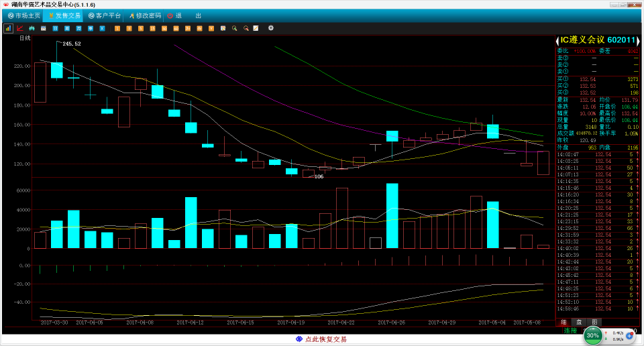Click the 14:58:46 trade record row

tap(598, 308)
